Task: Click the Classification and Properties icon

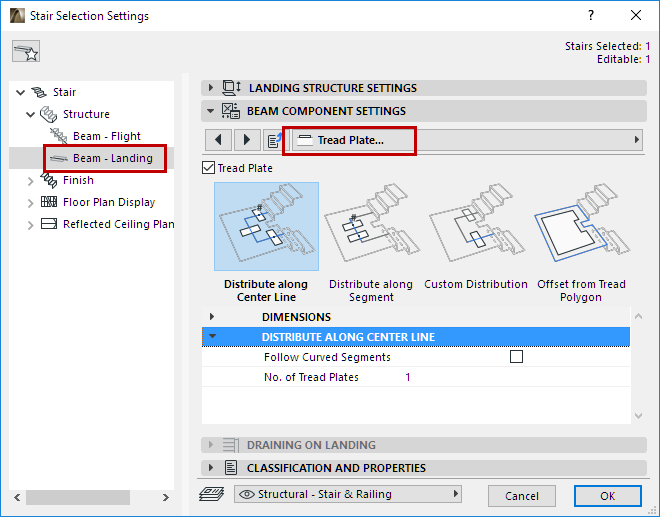Action: coord(231,468)
